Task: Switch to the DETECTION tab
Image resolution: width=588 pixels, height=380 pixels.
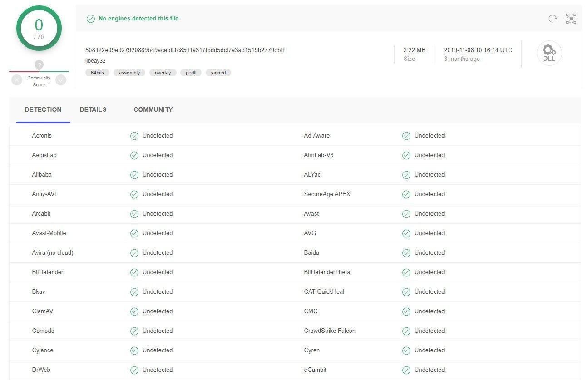Action: [x=43, y=109]
